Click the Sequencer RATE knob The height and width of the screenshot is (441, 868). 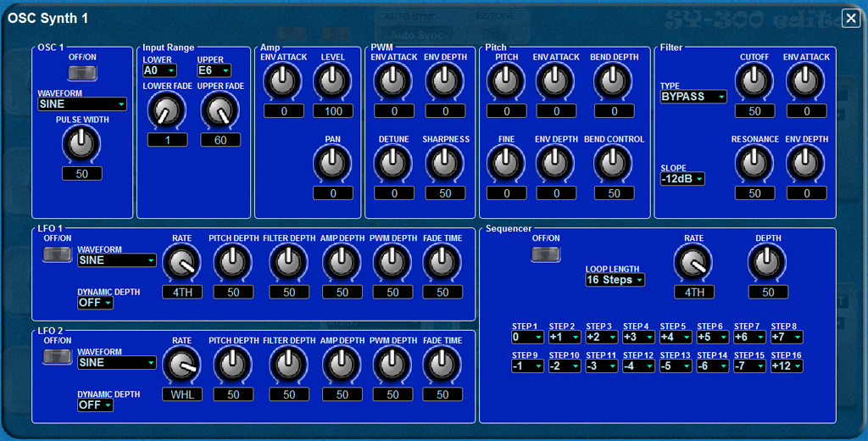click(693, 262)
